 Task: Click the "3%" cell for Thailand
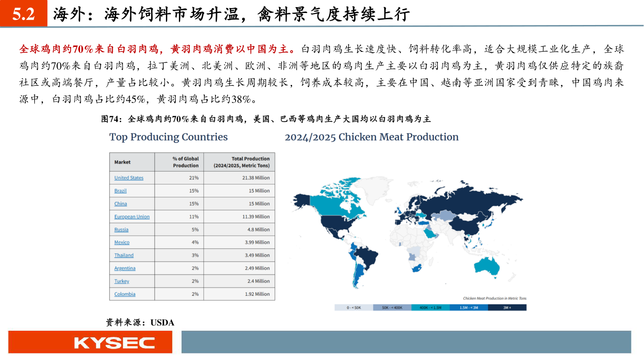[x=179, y=255]
